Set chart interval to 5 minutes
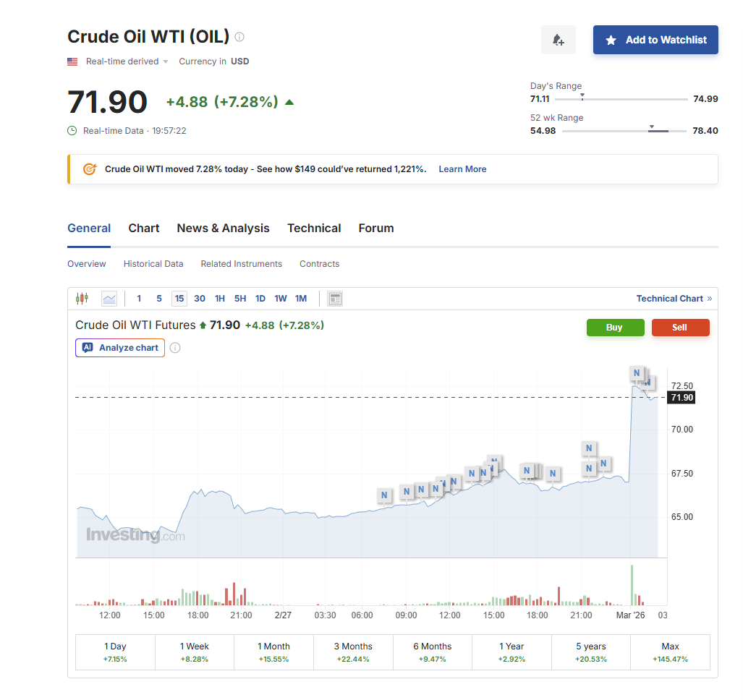Viewport: 743px width, 700px height. pos(159,299)
